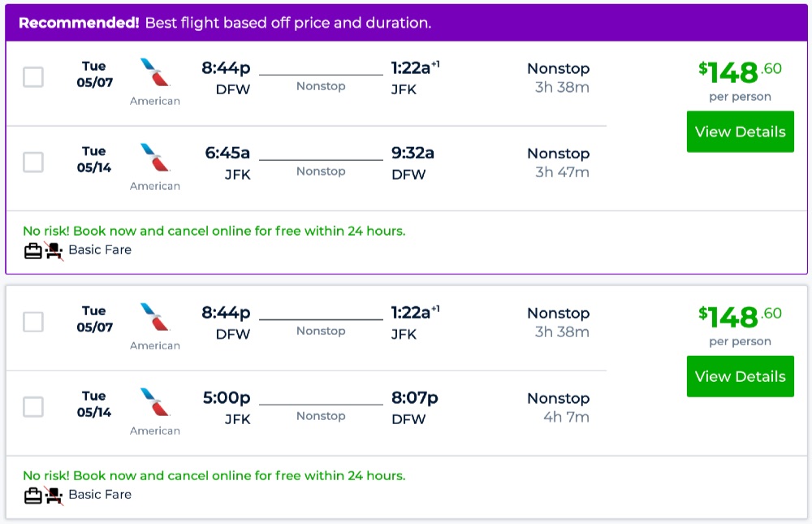Click American Airlines logo on recommended 8:44p flight
Viewport: 812px width, 524px height.
(154, 72)
